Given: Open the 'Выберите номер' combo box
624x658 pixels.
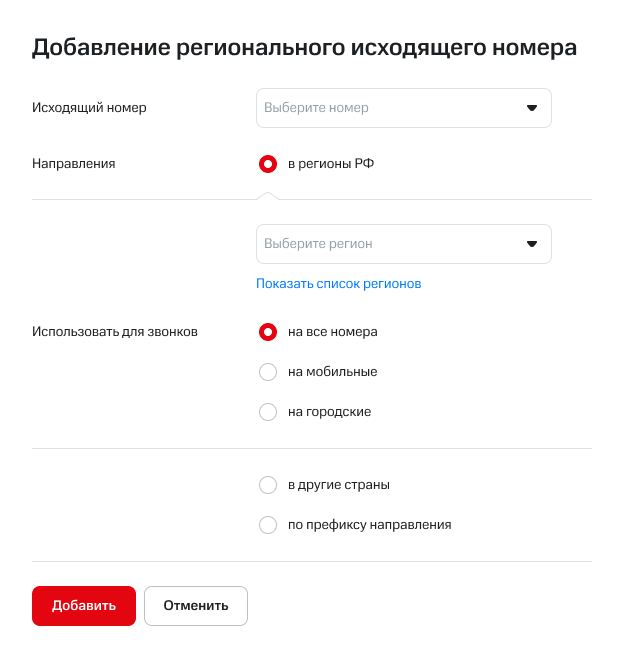Looking at the screenshot, I should click(x=390, y=108).
